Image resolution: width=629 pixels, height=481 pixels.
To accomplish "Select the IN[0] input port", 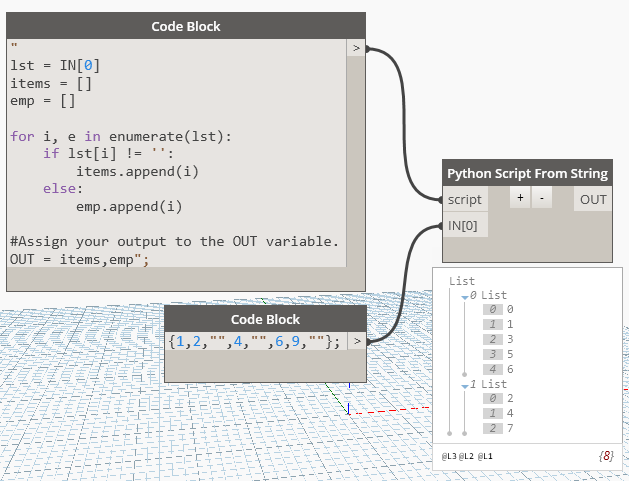I will tap(465, 225).
